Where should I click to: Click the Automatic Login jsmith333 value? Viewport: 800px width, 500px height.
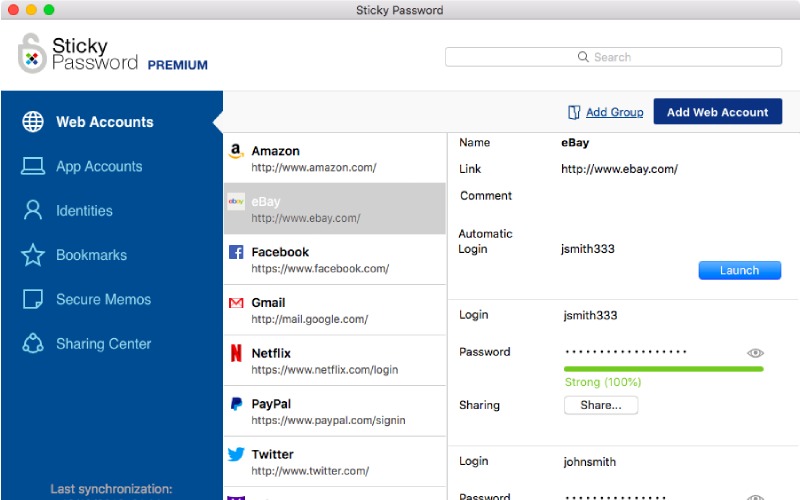(588, 249)
